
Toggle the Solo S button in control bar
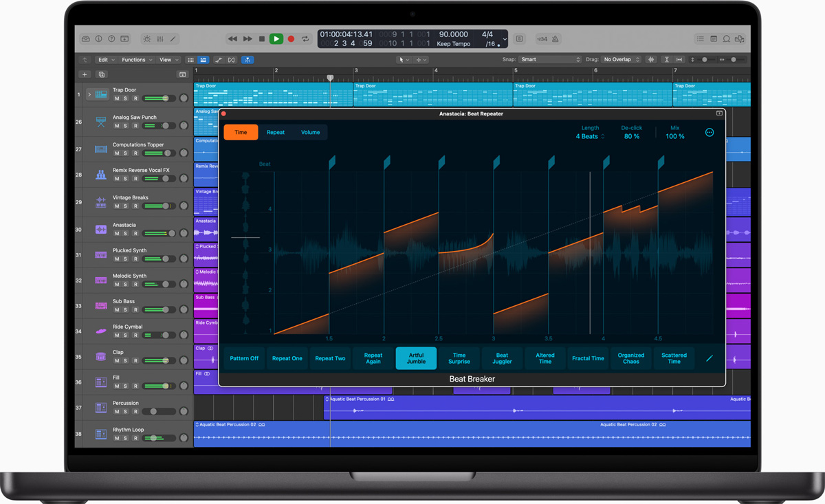pos(520,39)
